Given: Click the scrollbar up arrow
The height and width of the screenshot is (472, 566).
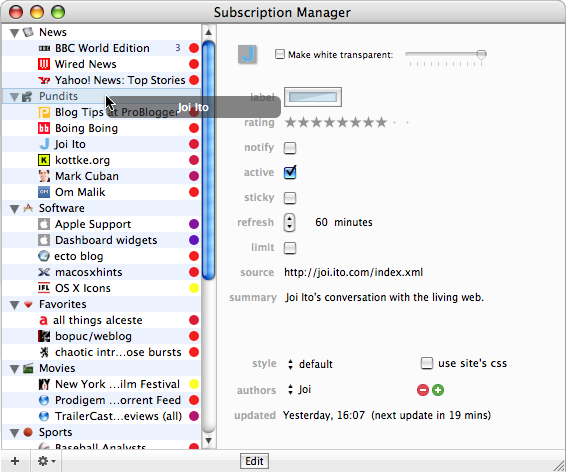Looking at the screenshot, I should (x=209, y=32).
